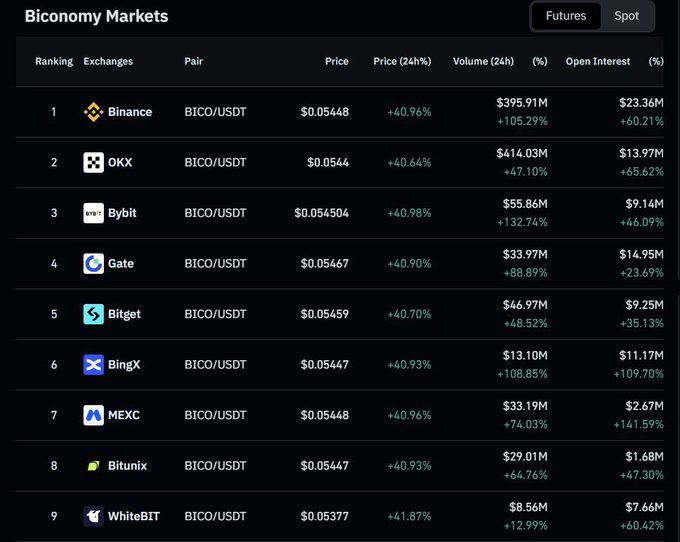
Task: Click the $8.56M volume value
Action: click(528, 507)
